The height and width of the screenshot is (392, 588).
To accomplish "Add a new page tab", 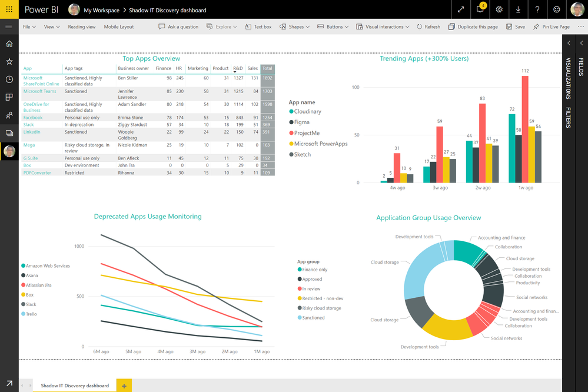I will (124, 386).
